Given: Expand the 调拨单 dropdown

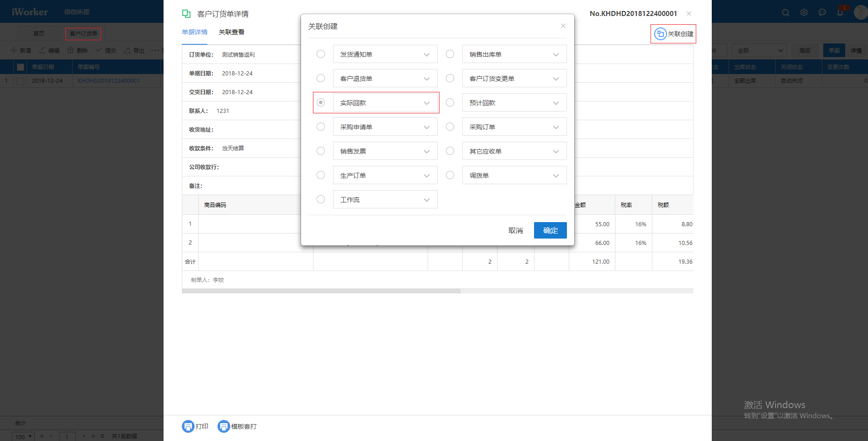Looking at the screenshot, I should pyautogui.click(x=514, y=175).
